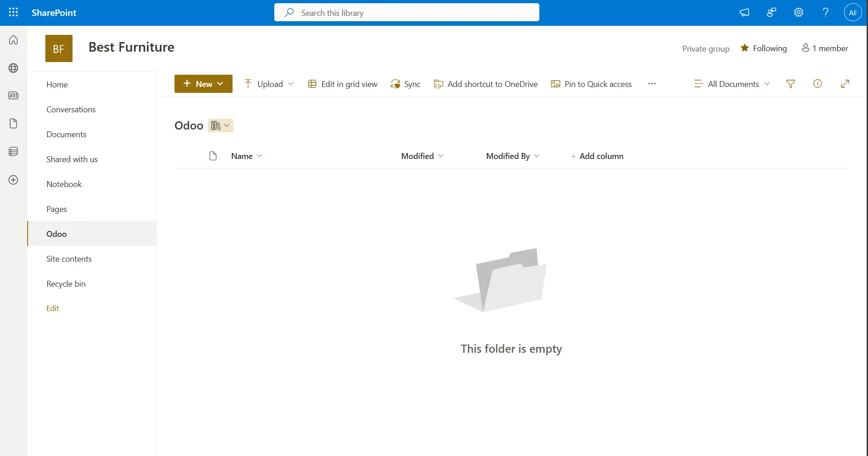Open the All Documents view switcher
868x456 pixels.
click(x=732, y=84)
